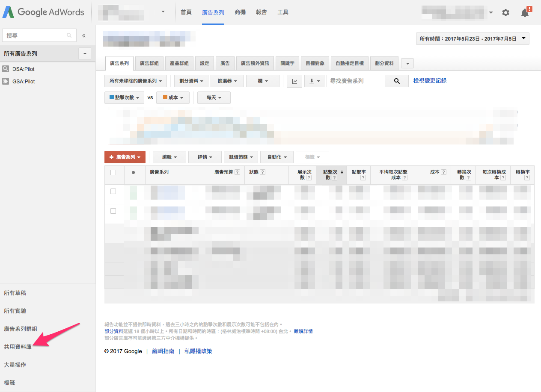This screenshot has width=541, height=392.
Task: Switch to the 關鍵字 tab
Action: click(287, 63)
